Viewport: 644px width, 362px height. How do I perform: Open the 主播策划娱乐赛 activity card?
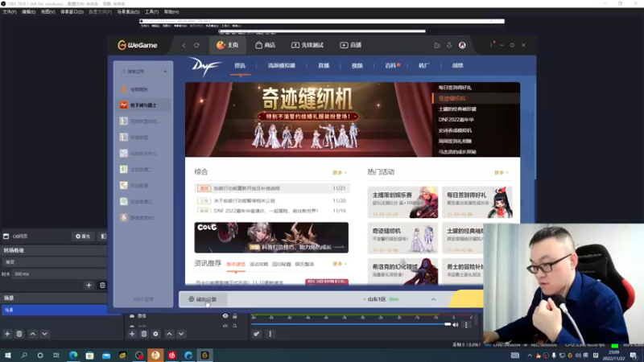click(x=403, y=203)
